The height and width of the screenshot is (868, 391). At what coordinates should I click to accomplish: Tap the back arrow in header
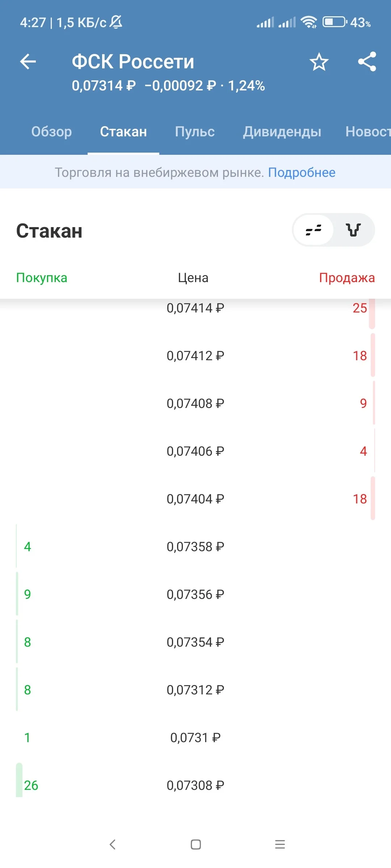point(28,61)
